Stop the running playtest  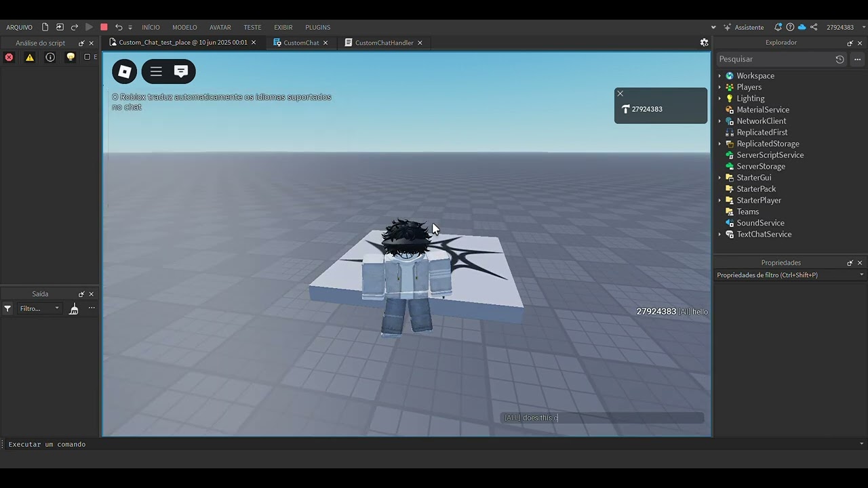[x=104, y=27]
